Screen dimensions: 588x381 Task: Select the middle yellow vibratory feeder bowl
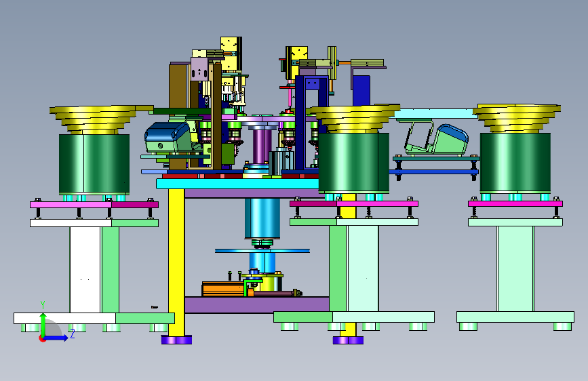(355, 119)
